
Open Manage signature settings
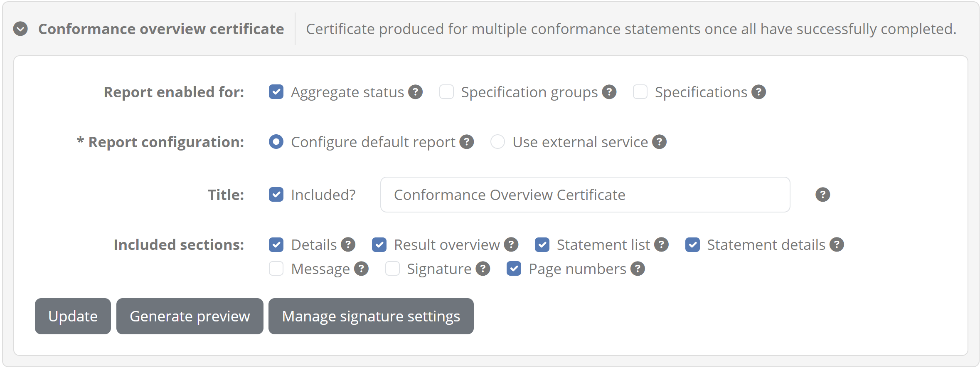click(x=371, y=316)
